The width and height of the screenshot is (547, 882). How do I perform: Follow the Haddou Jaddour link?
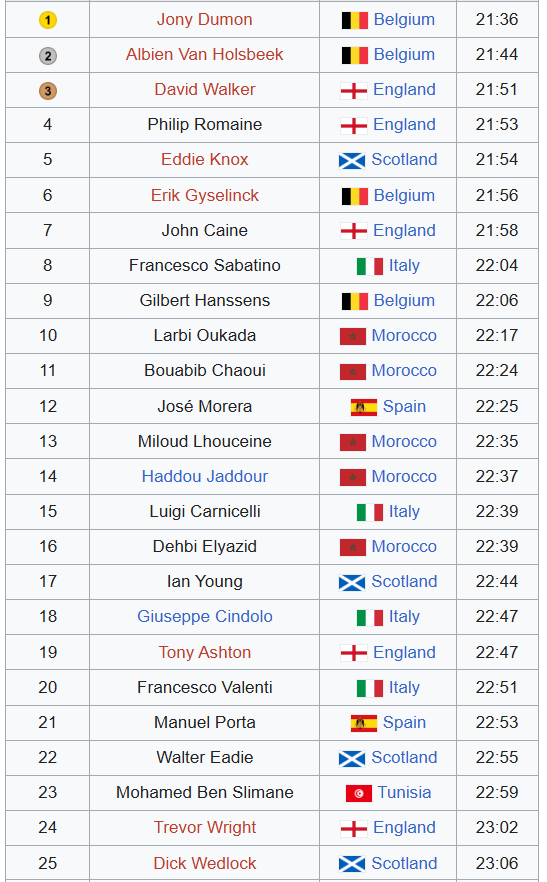(x=205, y=476)
